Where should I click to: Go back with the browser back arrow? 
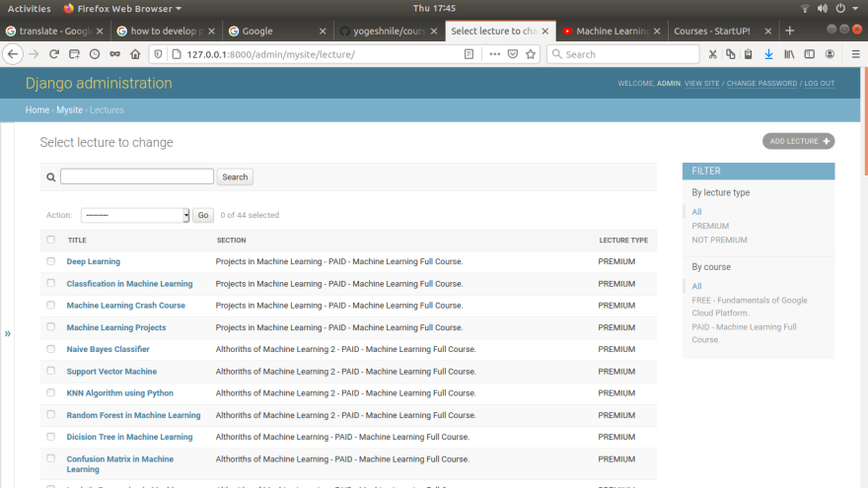[13, 54]
